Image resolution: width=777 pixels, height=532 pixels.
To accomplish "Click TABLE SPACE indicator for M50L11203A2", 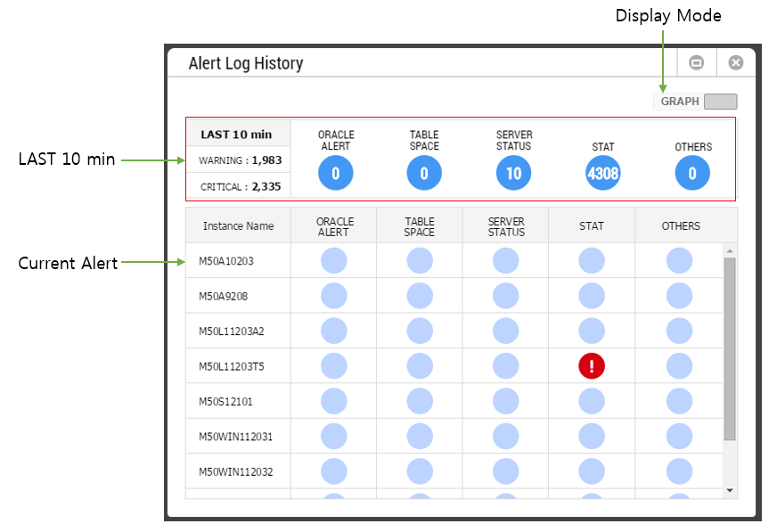I will coord(420,331).
